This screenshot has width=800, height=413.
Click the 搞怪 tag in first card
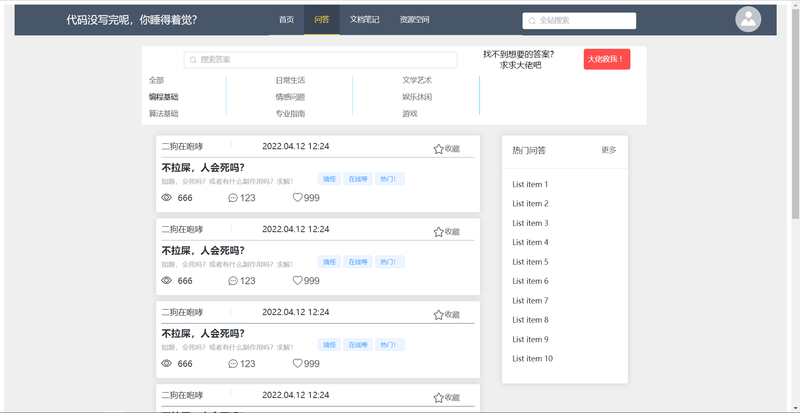329,179
